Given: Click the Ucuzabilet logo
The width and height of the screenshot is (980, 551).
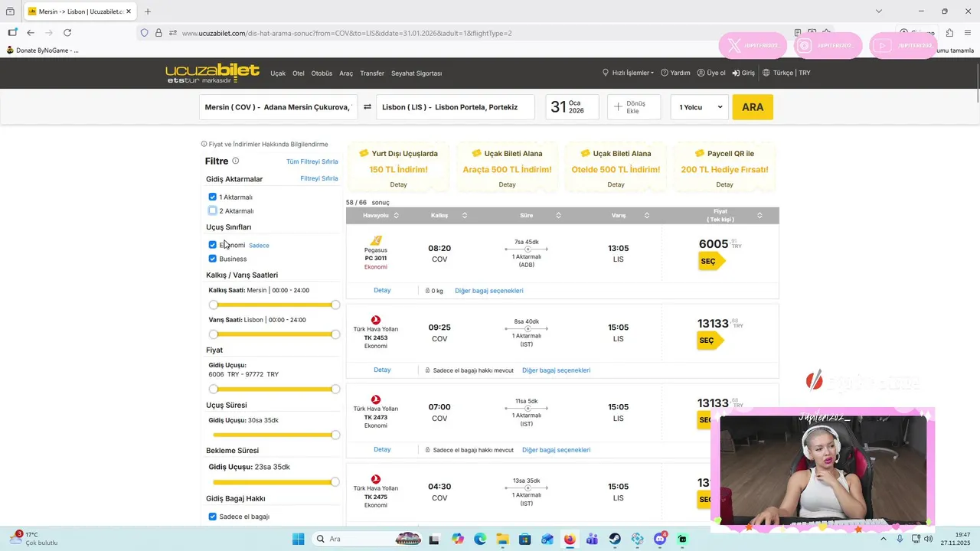Looking at the screenshot, I should (x=212, y=73).
